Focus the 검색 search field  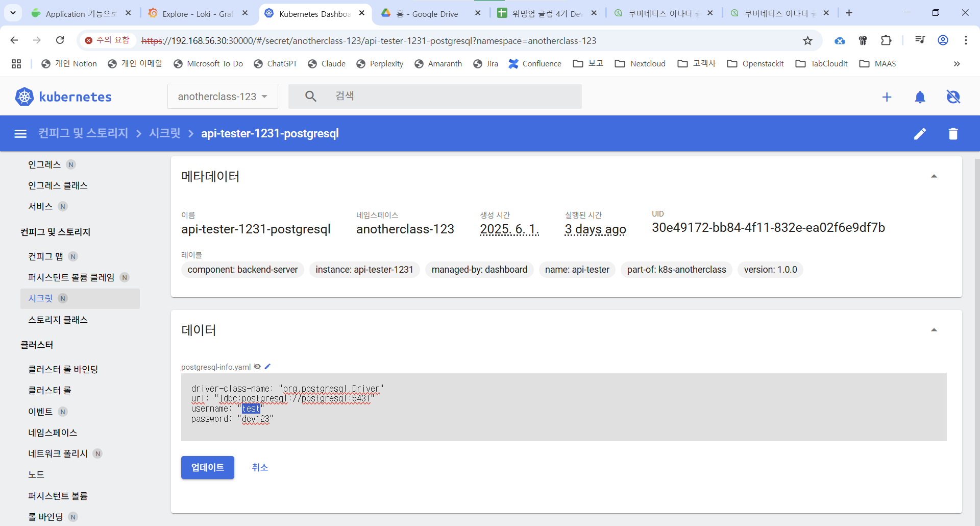[435, 96]
